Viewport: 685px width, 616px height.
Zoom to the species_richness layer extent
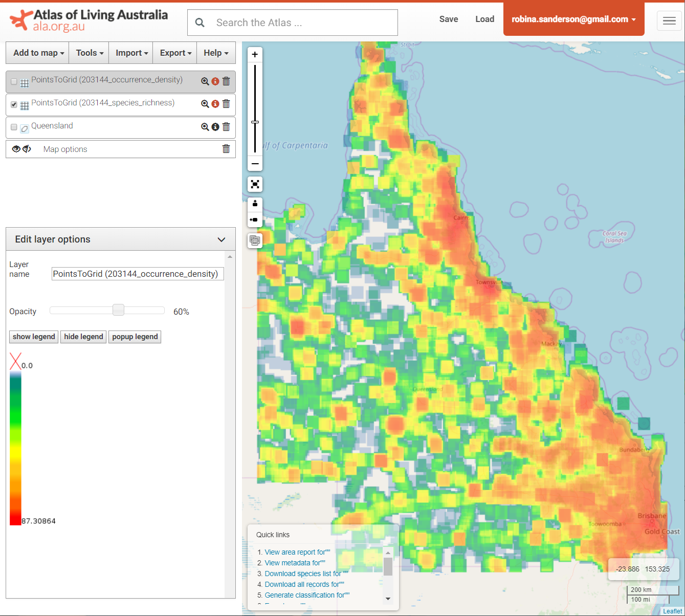[x=205, y=103]
